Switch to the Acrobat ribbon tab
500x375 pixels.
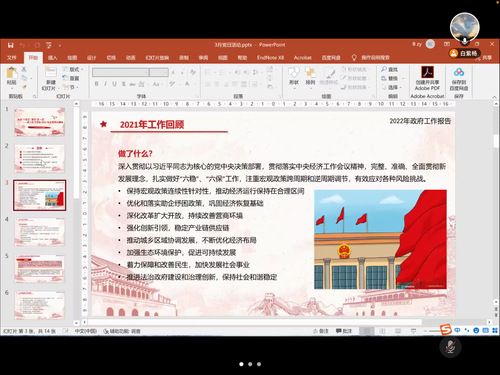tap(302, 58)
